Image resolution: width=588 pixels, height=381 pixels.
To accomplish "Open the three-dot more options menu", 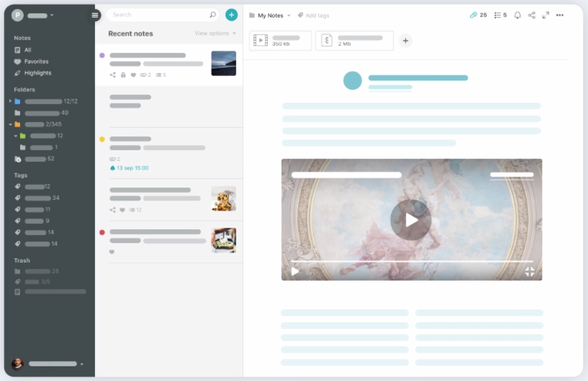I will tap(560, 15).
